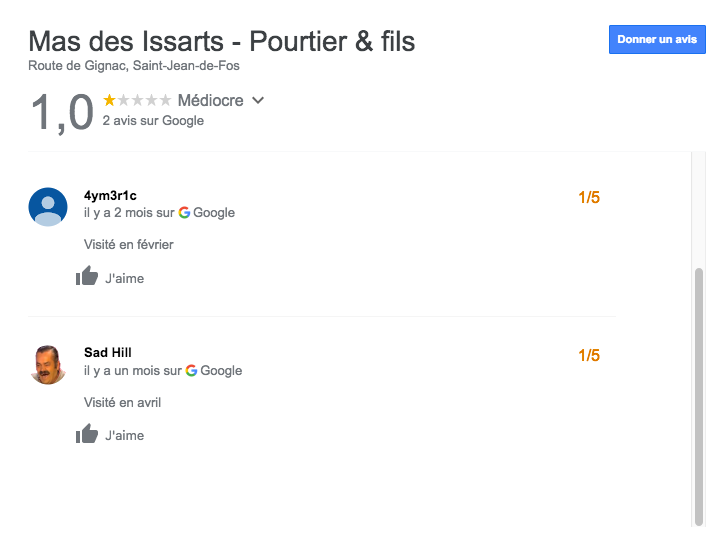Open the 4ym3r1c reviewer name link
Screen dimensions: 727x541
[x=110, y=196]
